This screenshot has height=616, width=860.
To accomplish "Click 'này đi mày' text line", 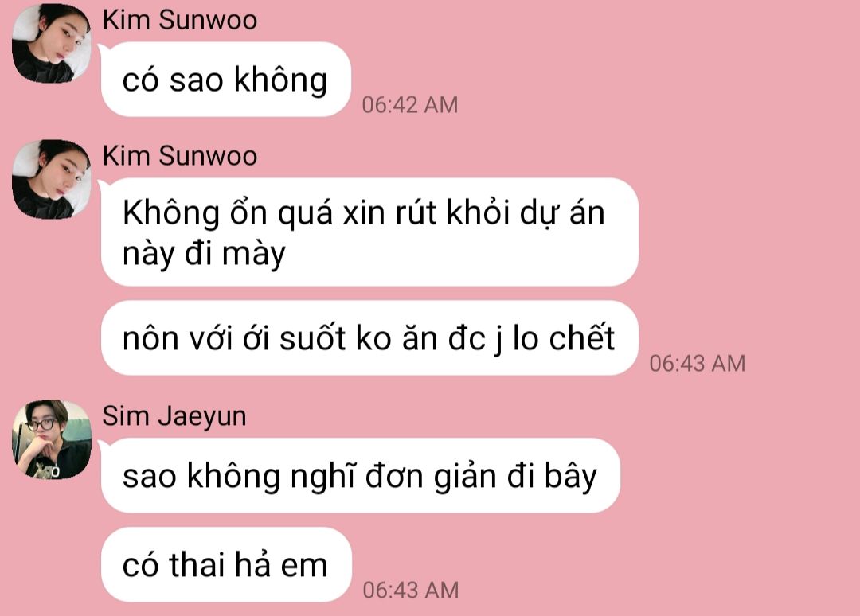I will [204, 254].
